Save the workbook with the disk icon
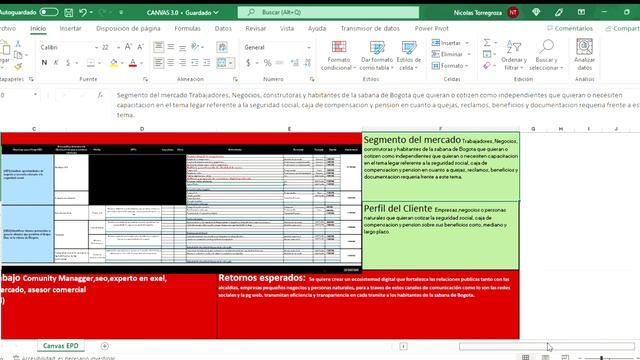Screen dimensions: 640x360 [69, 13]
